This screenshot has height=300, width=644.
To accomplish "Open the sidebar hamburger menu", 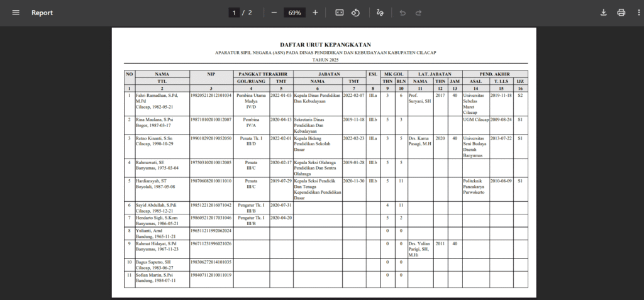I will 16,13.
